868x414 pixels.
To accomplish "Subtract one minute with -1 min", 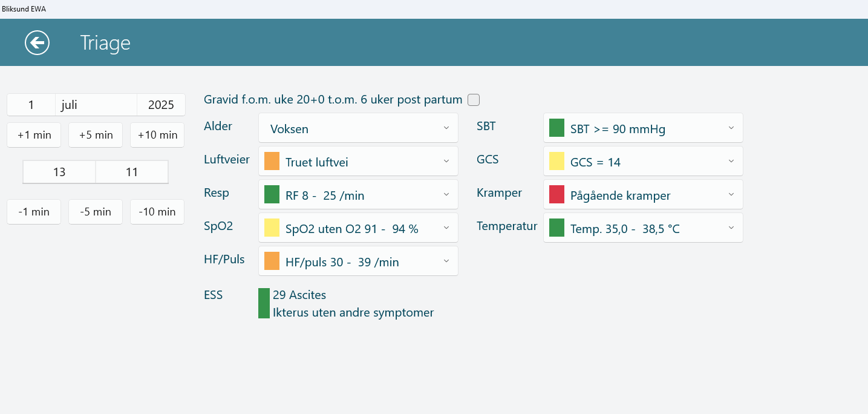I will point(34,212).
